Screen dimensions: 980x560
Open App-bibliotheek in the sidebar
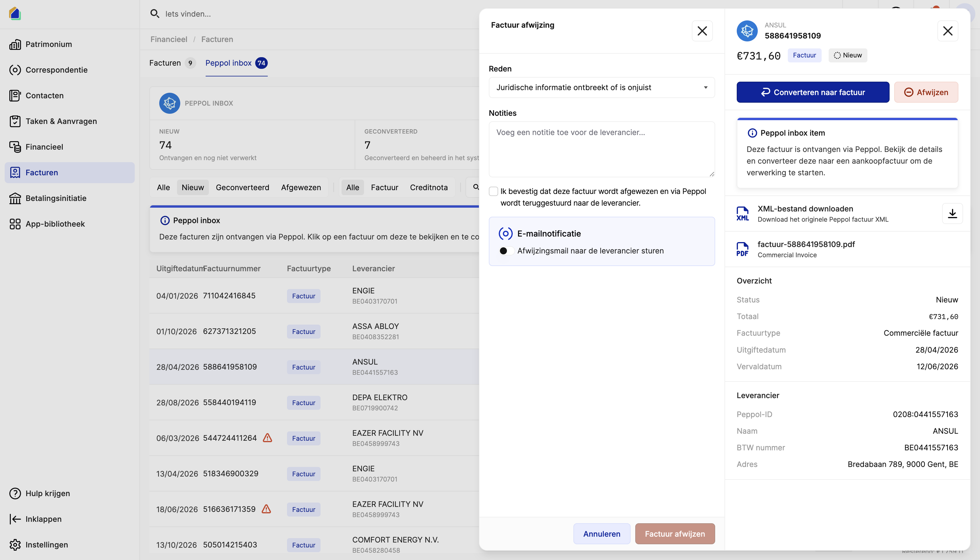point(70,224)
